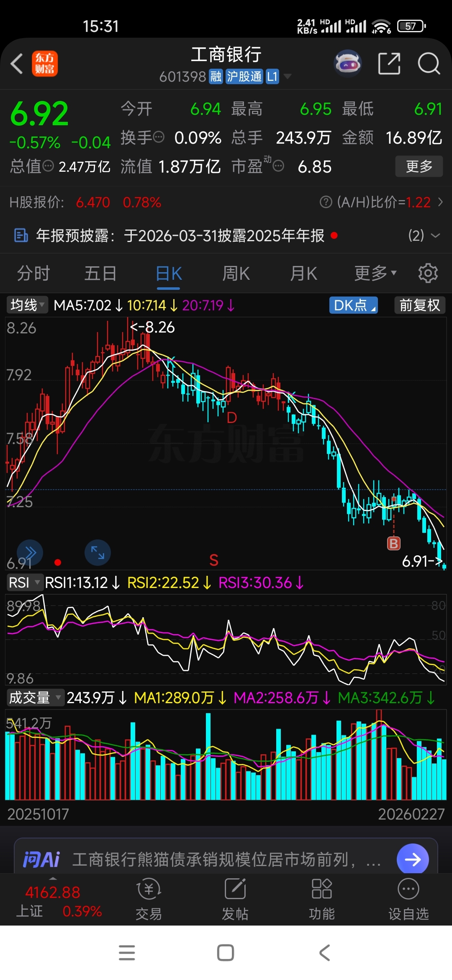Open the 成交量 indicator dropdown
452x980 pixels.
click(35, 697)
